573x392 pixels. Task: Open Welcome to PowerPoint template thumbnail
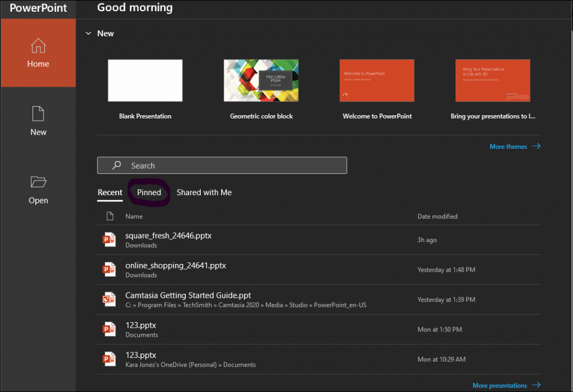(377, 81)
